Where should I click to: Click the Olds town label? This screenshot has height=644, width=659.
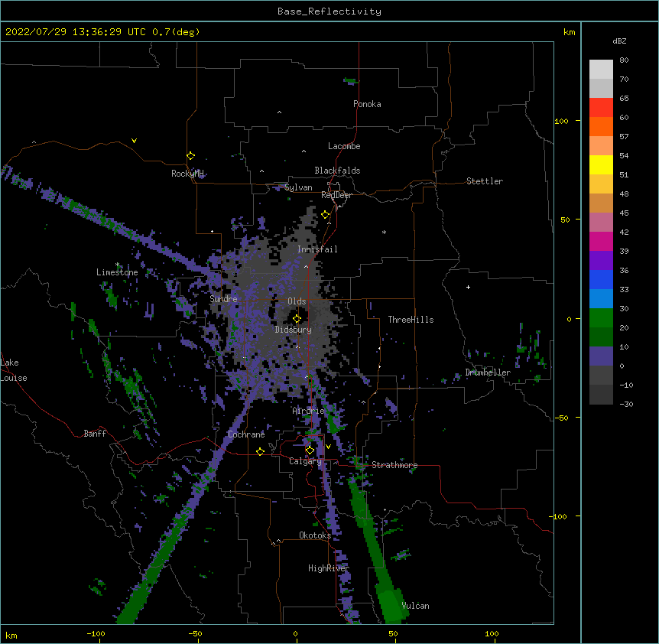tap(297, 301)
